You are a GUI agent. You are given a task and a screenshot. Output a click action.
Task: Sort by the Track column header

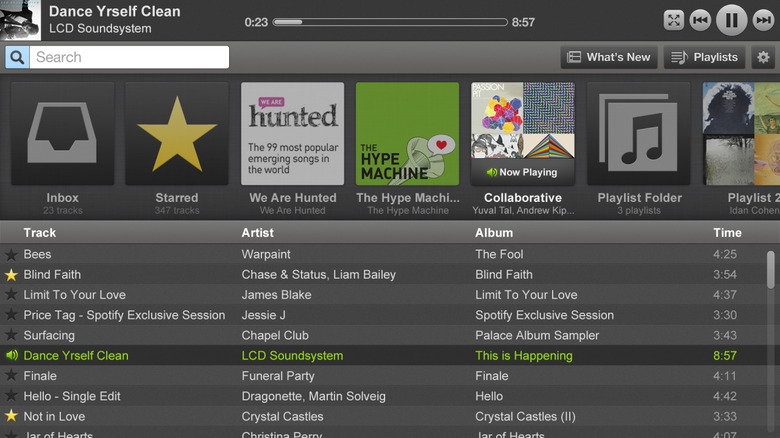tap(40, 233)
